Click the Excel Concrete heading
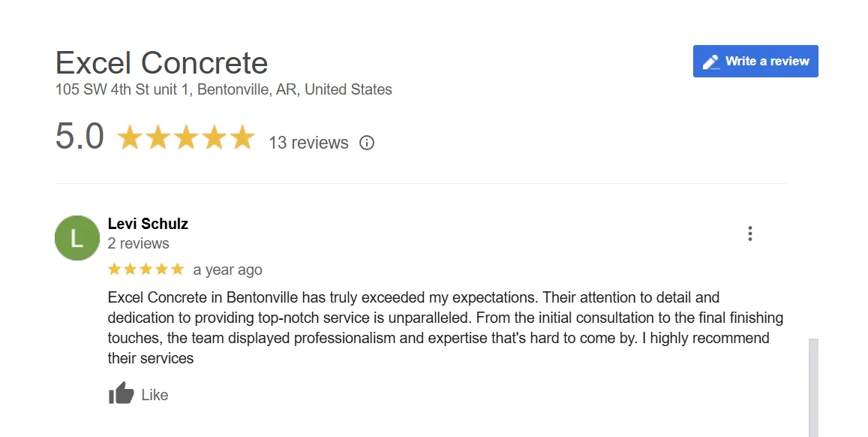 [x=161, y=63]
